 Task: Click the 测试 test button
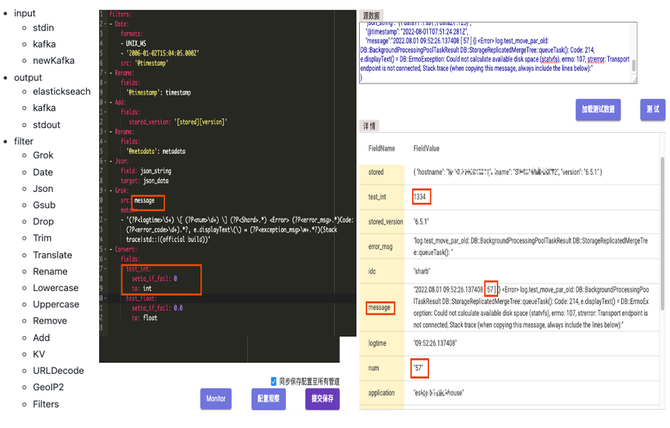click(651, 108)
